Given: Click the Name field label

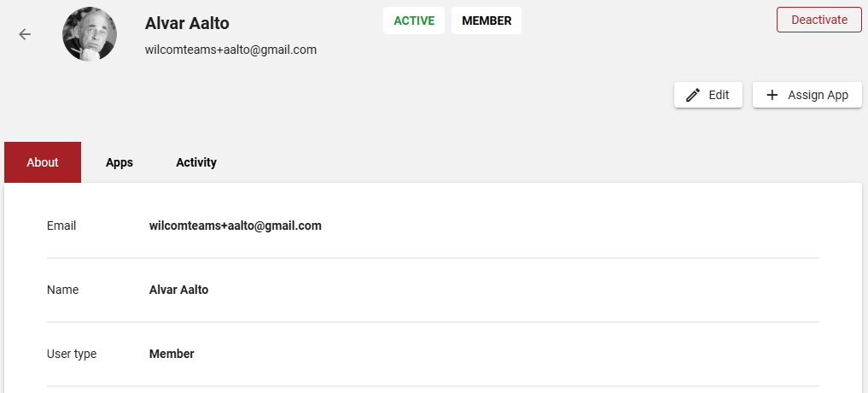Looking at the screenshot, I should (62, 290).
